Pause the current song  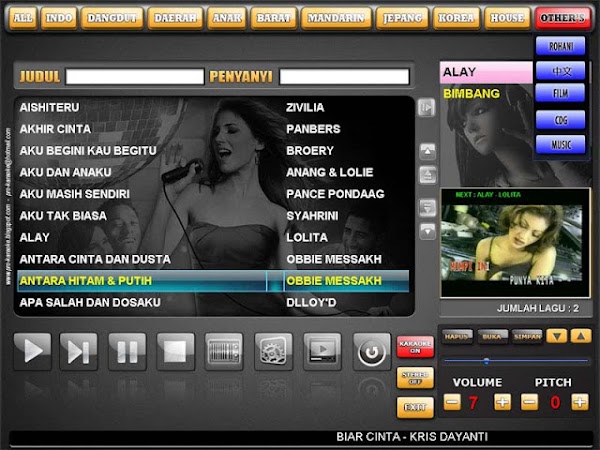127,351
